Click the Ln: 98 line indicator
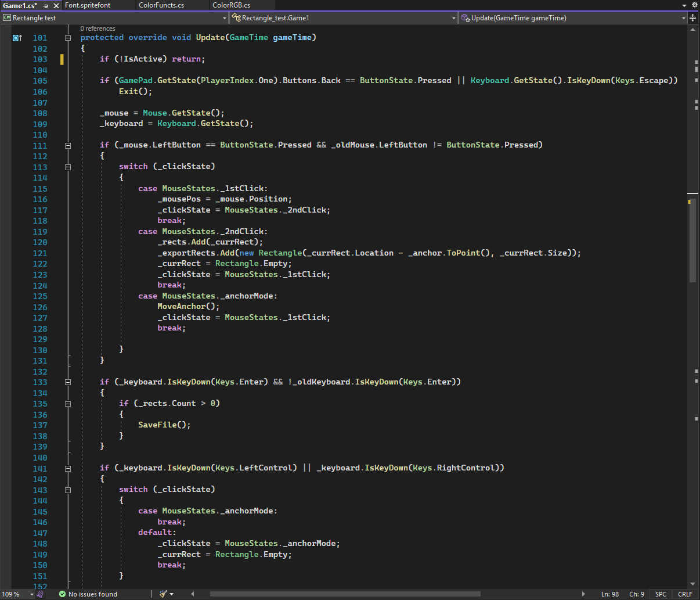 click(610, 594)
